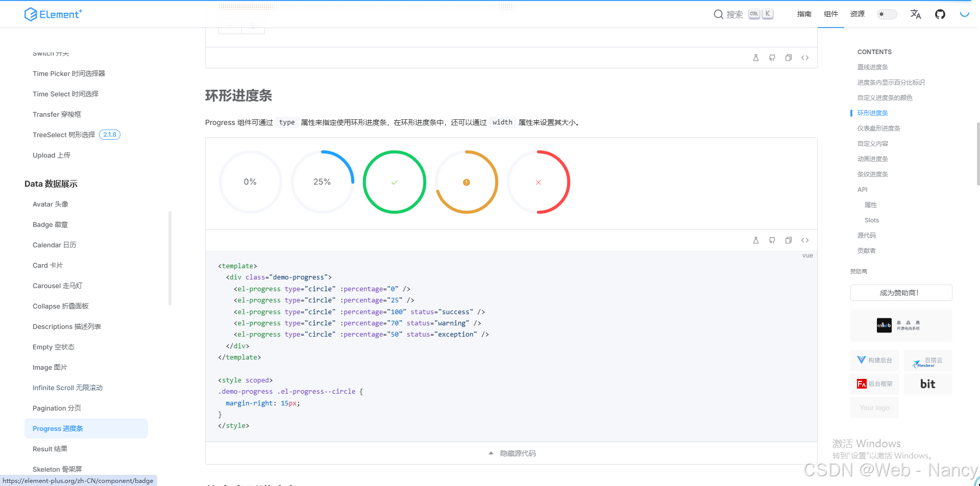Click the Element Plus logo

[53, 14]
